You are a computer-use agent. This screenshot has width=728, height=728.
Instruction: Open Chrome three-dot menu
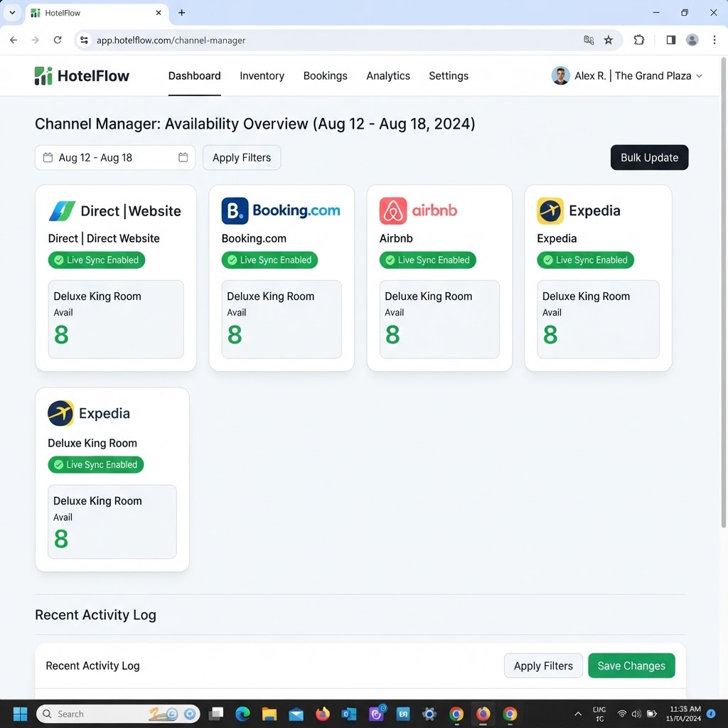click(x=714, y=40)
